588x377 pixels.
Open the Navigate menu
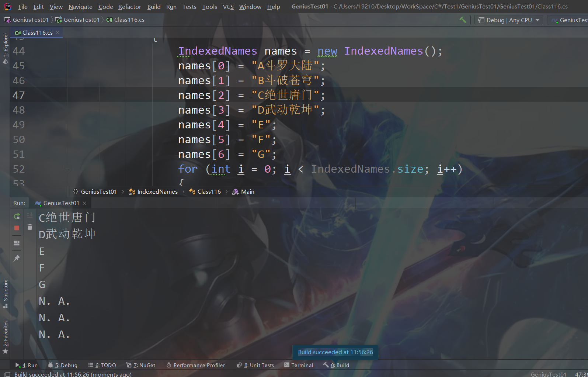click(x=80, y=7)
